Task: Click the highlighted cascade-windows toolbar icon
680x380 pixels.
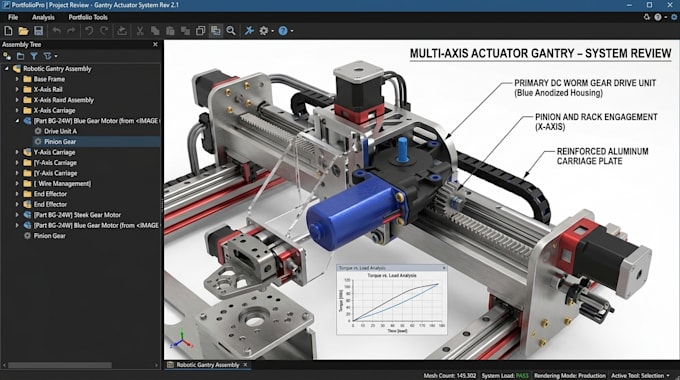Action: [x=215, y=31]
